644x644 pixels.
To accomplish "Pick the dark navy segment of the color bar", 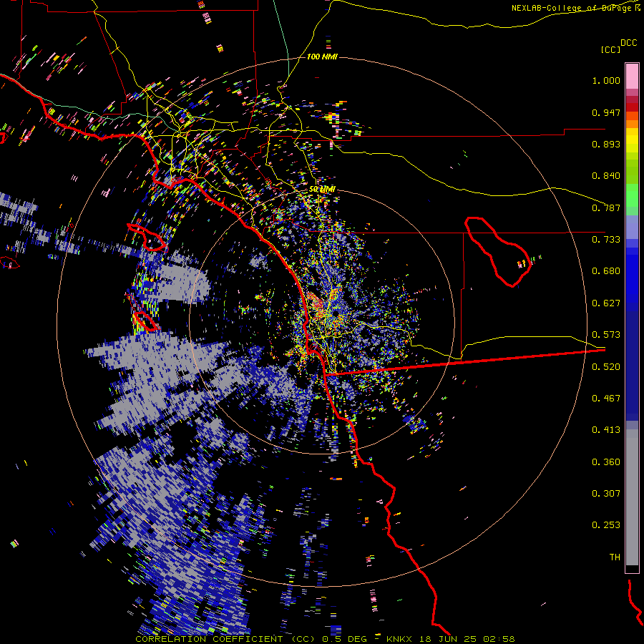I will pyautogui.click(x=632, y=366).
